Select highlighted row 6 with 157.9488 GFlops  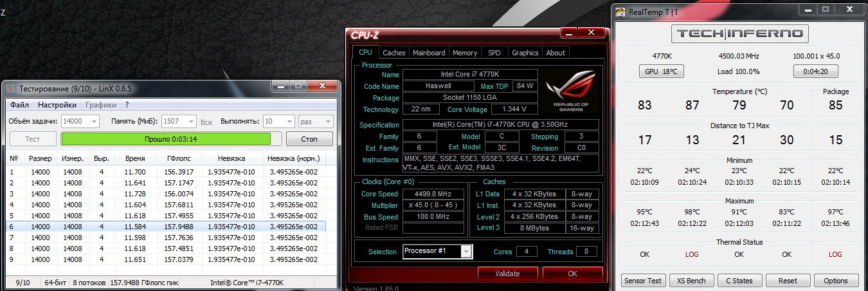pyautogui.click(x=167, y=227)
